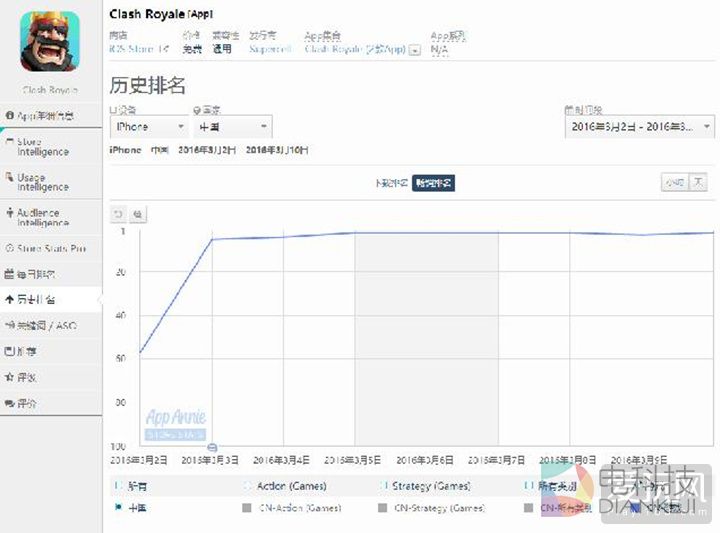This screenshot has width=720, height=533.
Task: Toggle the 所有 header checkbox in legend
Action: coord(118,485)
